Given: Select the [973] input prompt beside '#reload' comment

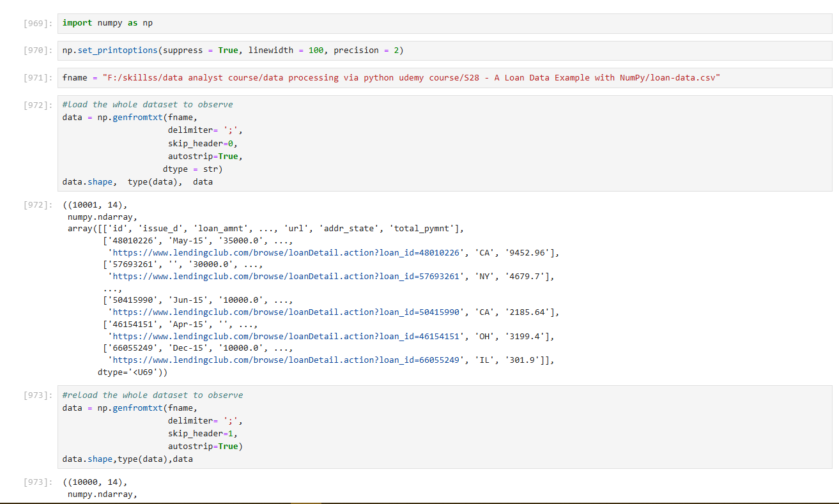Looking at the screenshot, I should pyautogui.click(x=37, y=395).
